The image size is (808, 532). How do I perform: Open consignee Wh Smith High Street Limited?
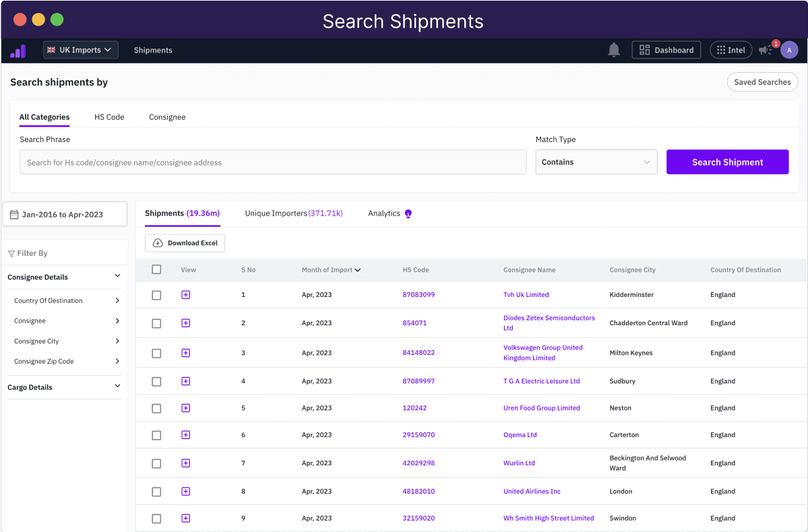pyautogui.click(x=549, y=518)
